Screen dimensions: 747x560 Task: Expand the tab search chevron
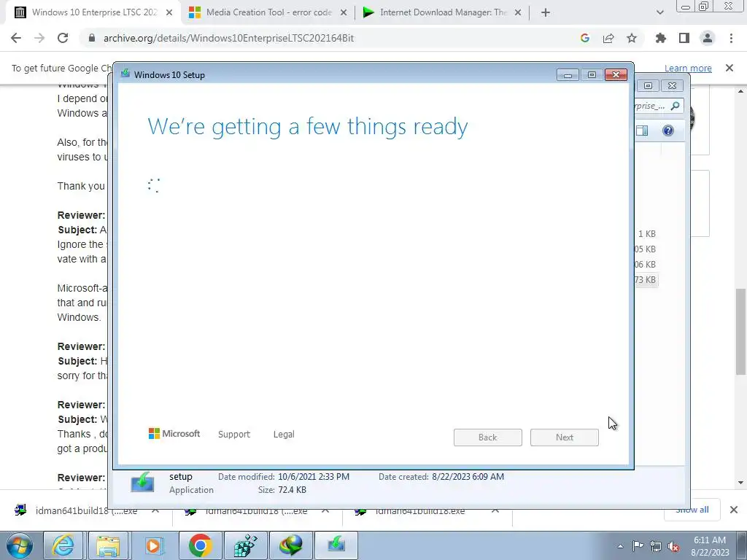tap(659, 13)
